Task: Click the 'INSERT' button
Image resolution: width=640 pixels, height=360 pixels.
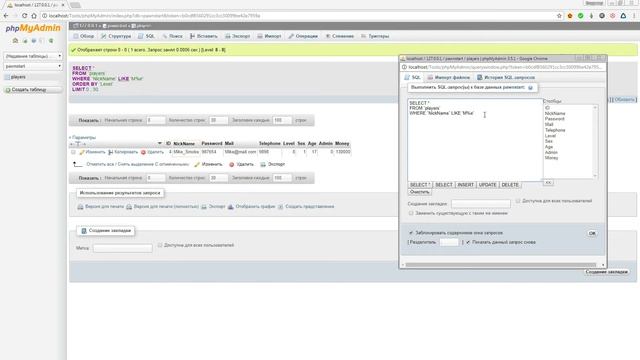Action: click(x=465, y=185)
